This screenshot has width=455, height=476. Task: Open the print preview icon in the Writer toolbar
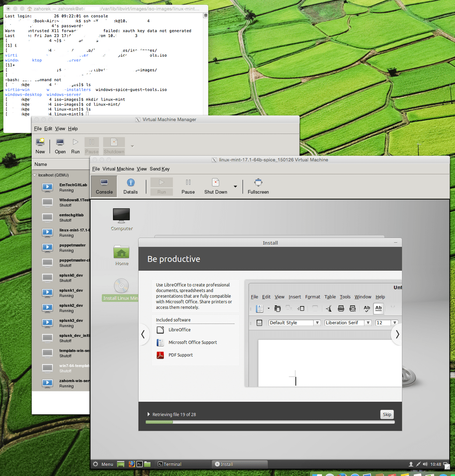pyautogui.click(x=352, y=308)
